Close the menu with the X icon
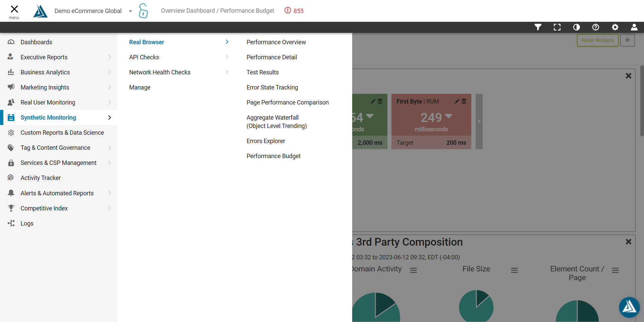The image size is (644, 322). point(14,9)
